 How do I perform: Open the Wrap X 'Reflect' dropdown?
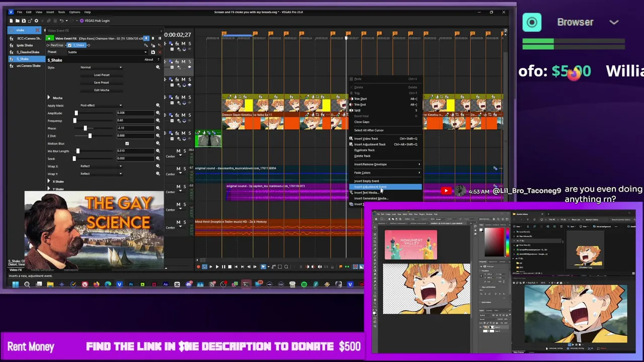(x=101, y=166)
